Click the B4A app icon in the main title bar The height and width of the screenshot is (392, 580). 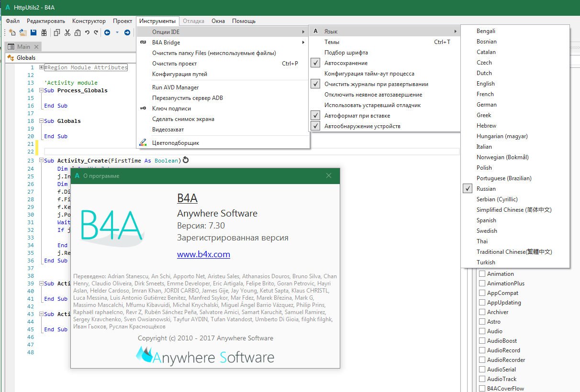pyautogui.click(x=7, y=8)
